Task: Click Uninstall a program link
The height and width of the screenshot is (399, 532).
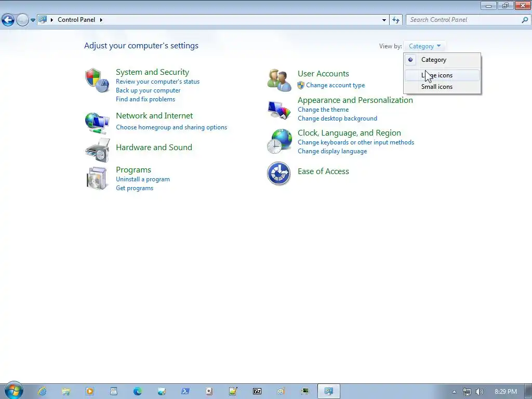Action: [x=142, y=179]
